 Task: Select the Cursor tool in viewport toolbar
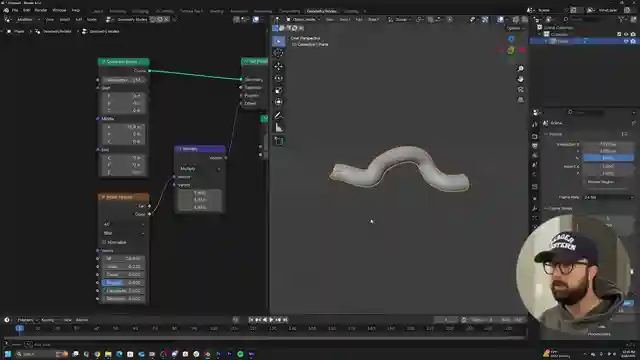click(x=279, y=53)
